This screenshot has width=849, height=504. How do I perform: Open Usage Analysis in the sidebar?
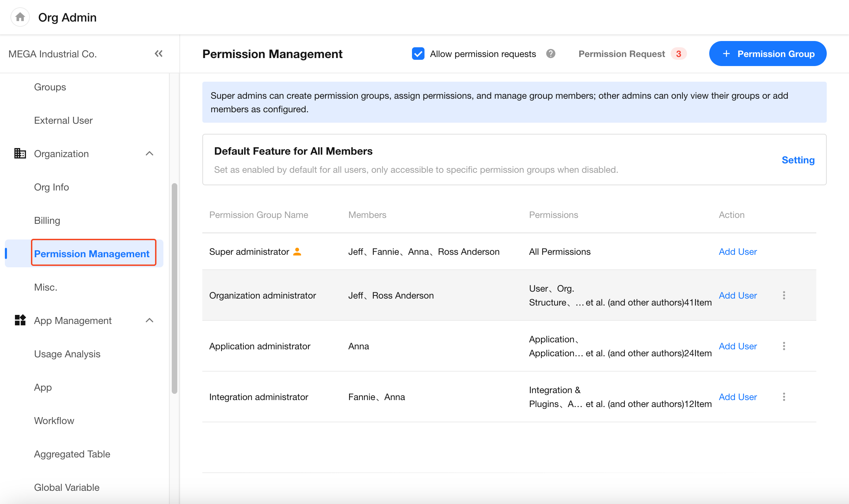tap(67, 354)
